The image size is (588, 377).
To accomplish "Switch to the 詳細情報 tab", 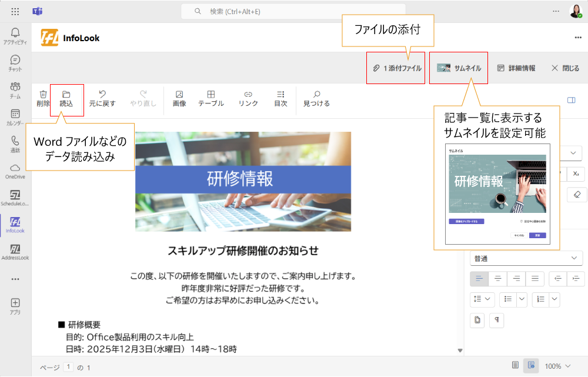I will pyautogui.click(x=516, y=68).
